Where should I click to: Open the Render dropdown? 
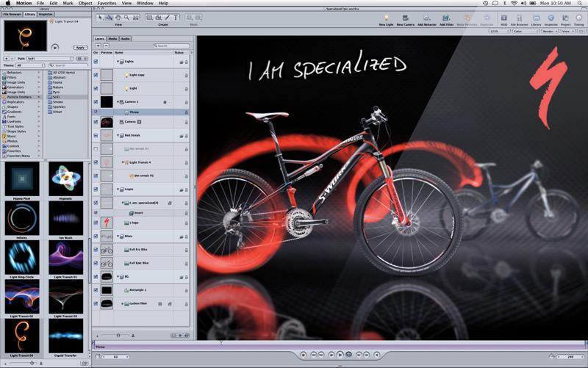pyautogui.click(x=550, y=32)
